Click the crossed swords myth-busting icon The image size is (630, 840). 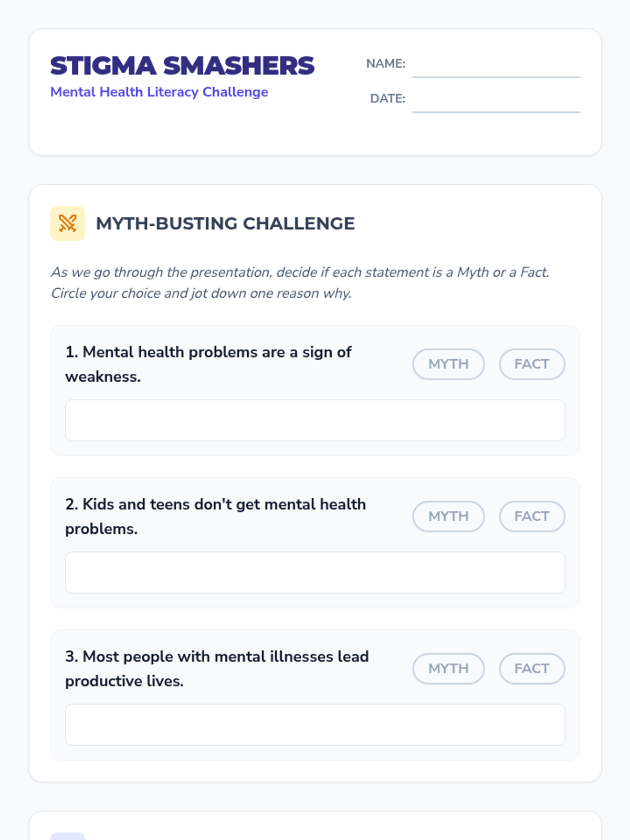pos(67,223)
